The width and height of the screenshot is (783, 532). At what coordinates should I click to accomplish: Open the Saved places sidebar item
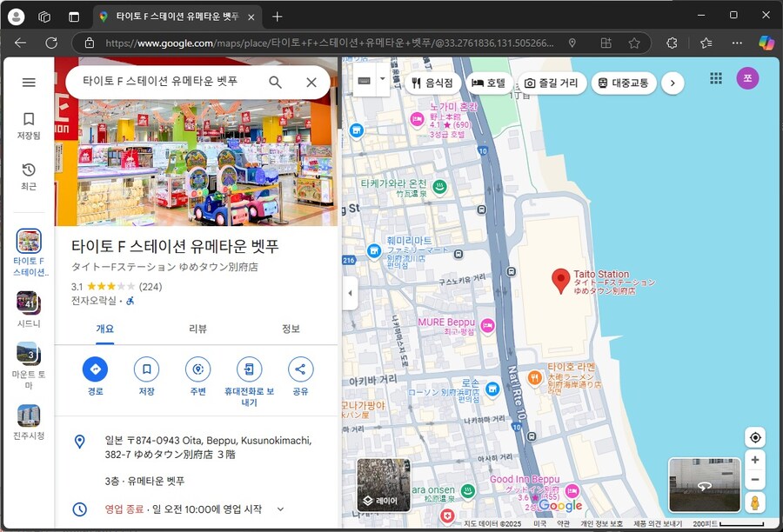tap(29, 125)
